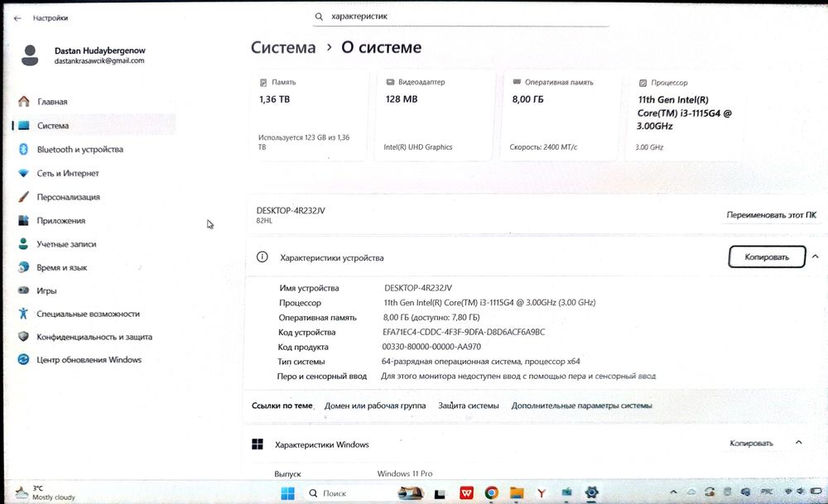Screen dimensions: 828x504
Task: Collapse Характеристики Windows section chevron
Action: pos(799,442)
